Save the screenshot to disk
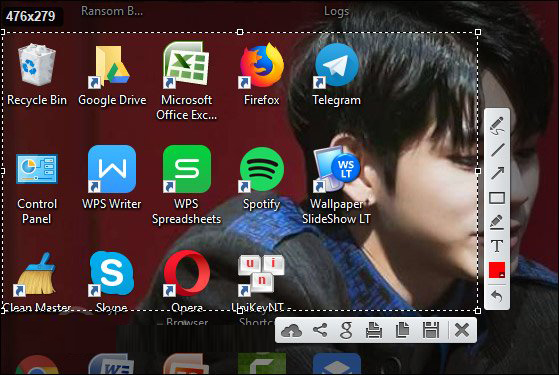 (431, 330)
